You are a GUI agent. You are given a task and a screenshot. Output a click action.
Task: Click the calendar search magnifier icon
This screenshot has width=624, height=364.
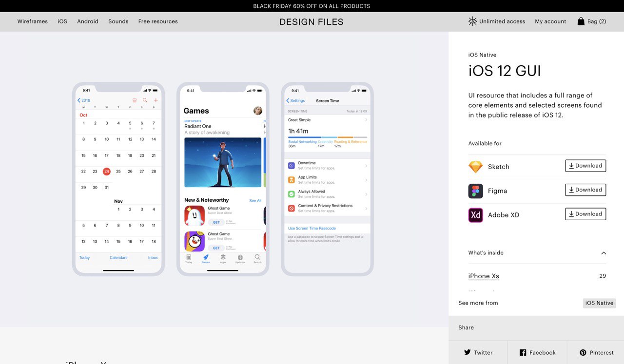(x=145, y=100)
